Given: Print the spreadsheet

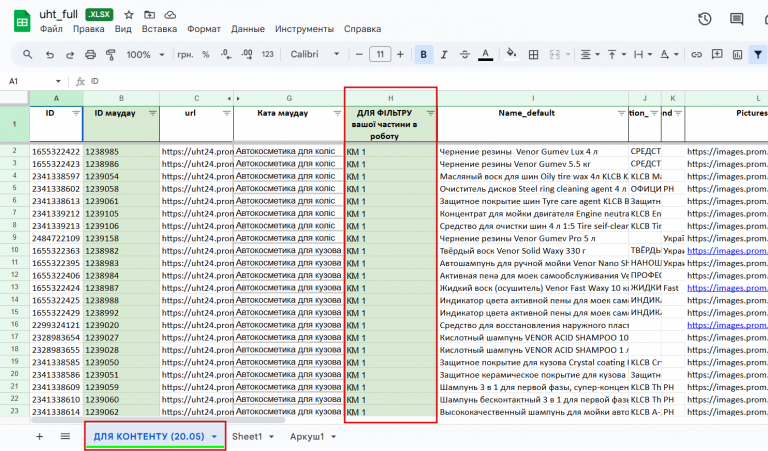Looking at the screenshot, I should 90,54.
